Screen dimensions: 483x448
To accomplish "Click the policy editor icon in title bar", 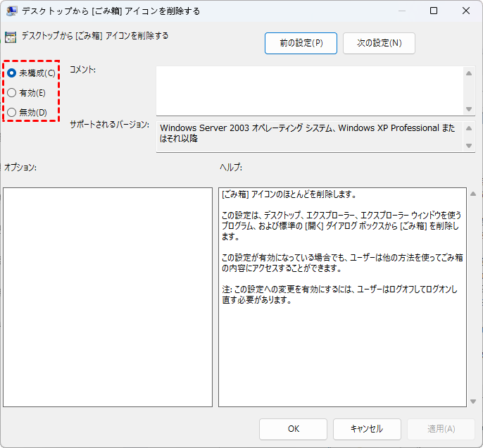I will 12,11.
